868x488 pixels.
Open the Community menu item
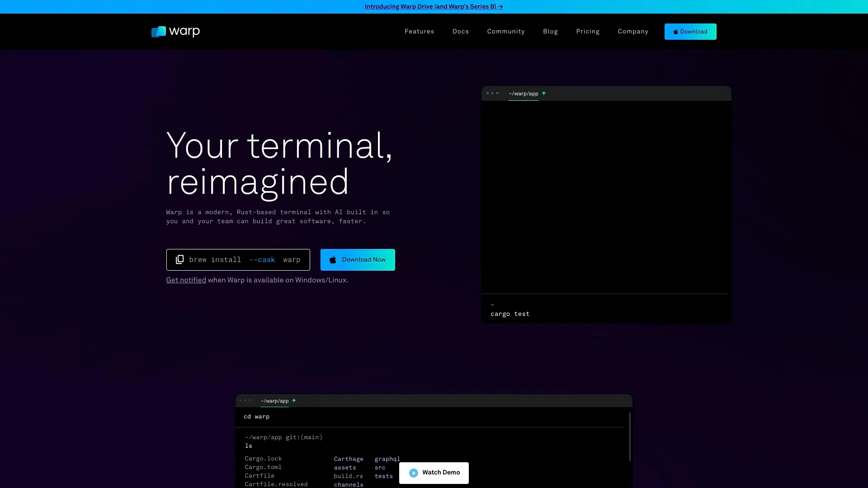(506, 31)
